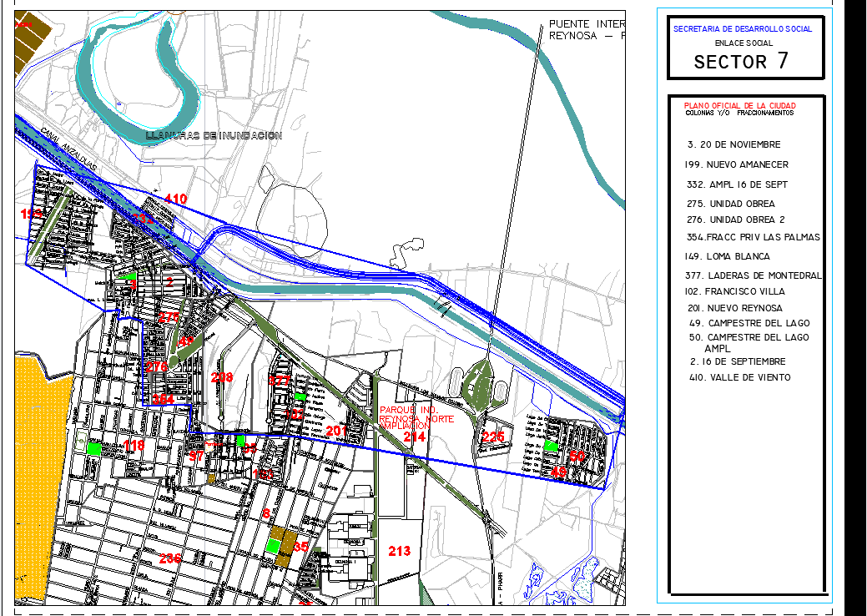The height and width of the screenshot is (616, 867).
Task: Select the red 236 zone number
Action: pyautogui.click(x=170, y=558)
